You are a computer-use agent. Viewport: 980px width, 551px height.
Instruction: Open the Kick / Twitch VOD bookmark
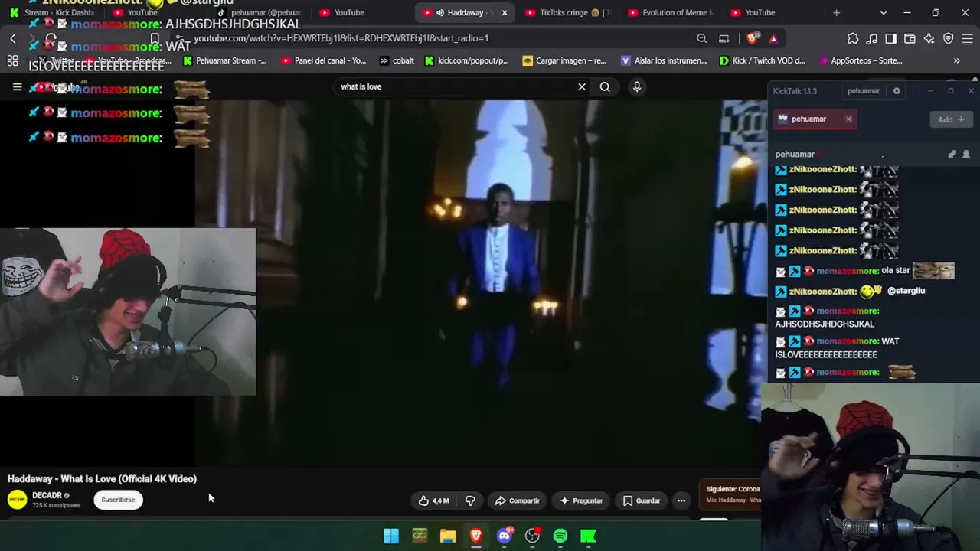click(x=763, y=60)
